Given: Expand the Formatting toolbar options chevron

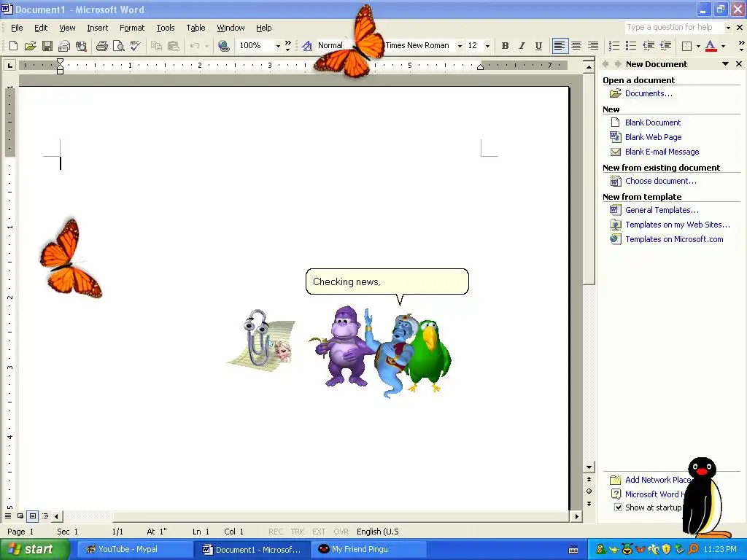Looking at the screenshot, I should pos(741,46).
